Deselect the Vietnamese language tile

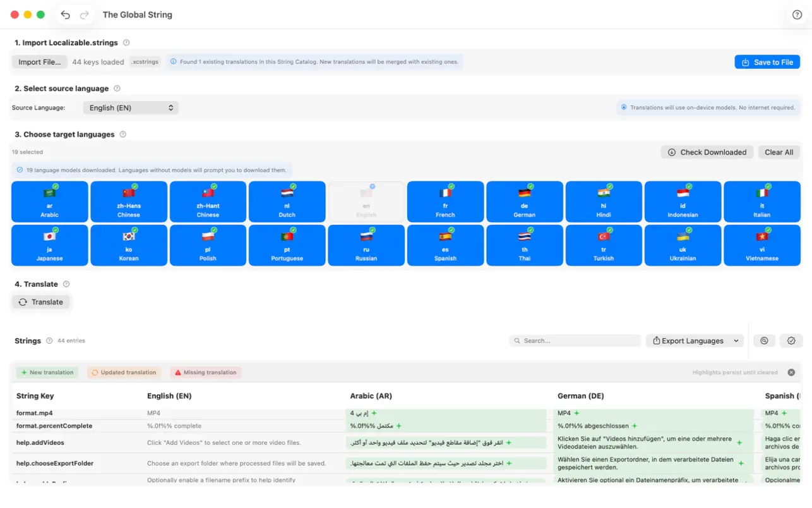[762, 245]
